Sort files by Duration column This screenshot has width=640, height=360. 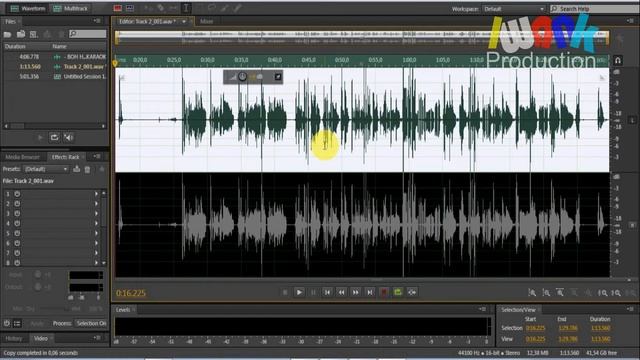[15, 47]
